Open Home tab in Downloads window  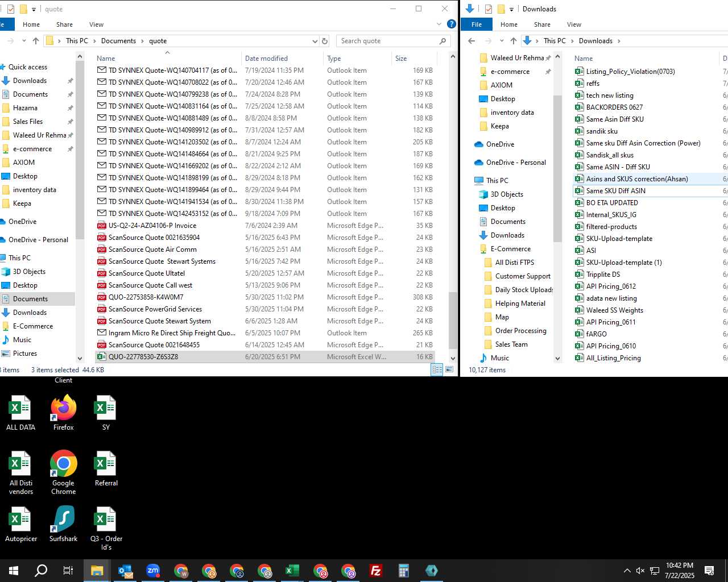509,24
